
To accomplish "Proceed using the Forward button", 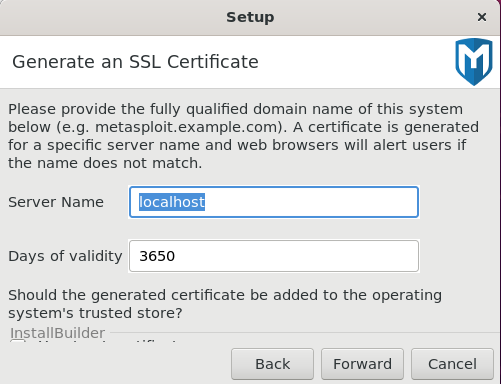I will (x=362, y=364).
